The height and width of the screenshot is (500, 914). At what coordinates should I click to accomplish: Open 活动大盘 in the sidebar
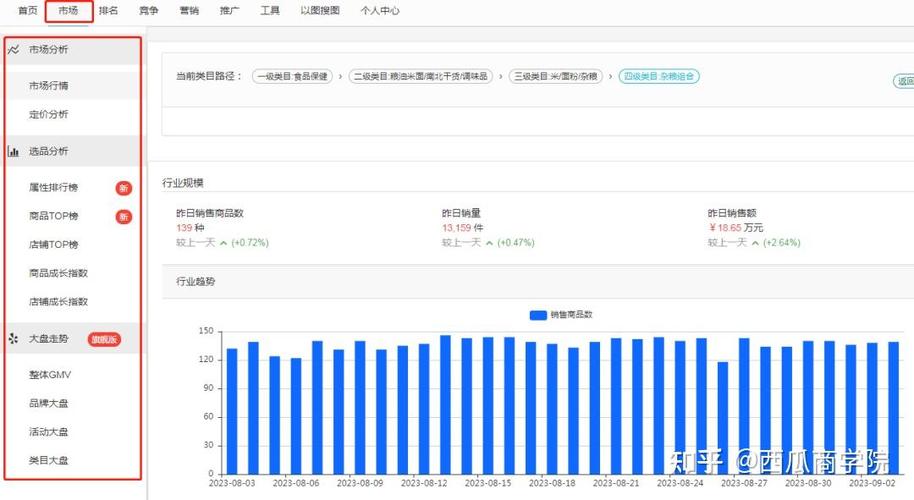click(x=49, y=432)
